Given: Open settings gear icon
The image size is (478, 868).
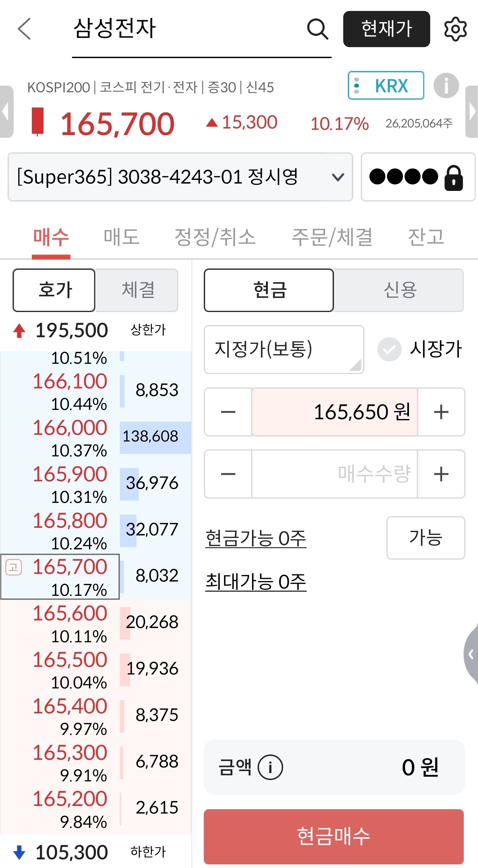Looking at the screenshot, I should click(455, 29).
